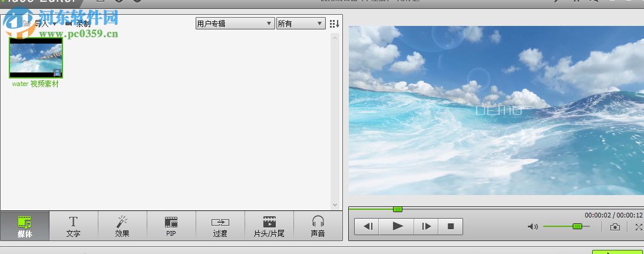
Task: Open the 媒体 (Media) tab
Action: (x=25, y=226)
